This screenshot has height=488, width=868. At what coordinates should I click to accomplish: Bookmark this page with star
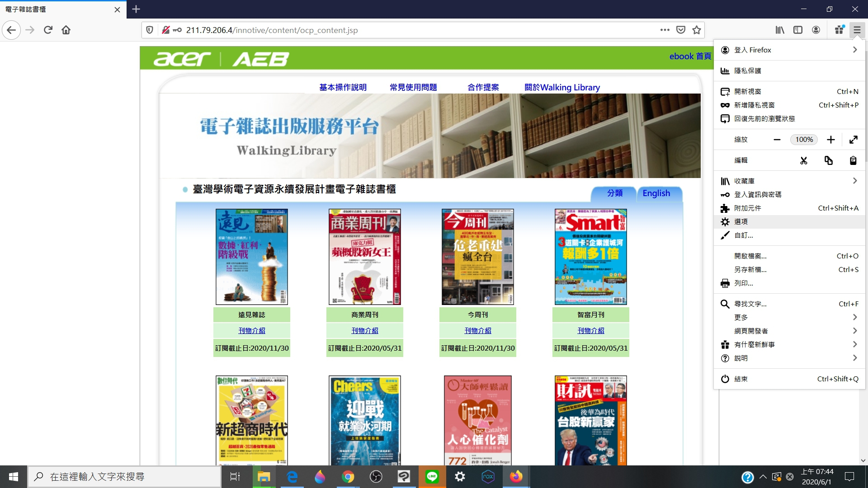(697, 30)
